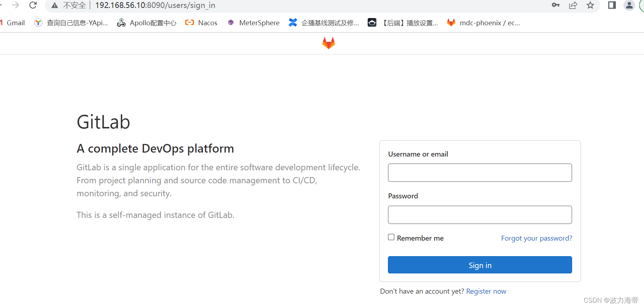
Task: Reload the page with refresh icon
Action: (x=33, y=5)
